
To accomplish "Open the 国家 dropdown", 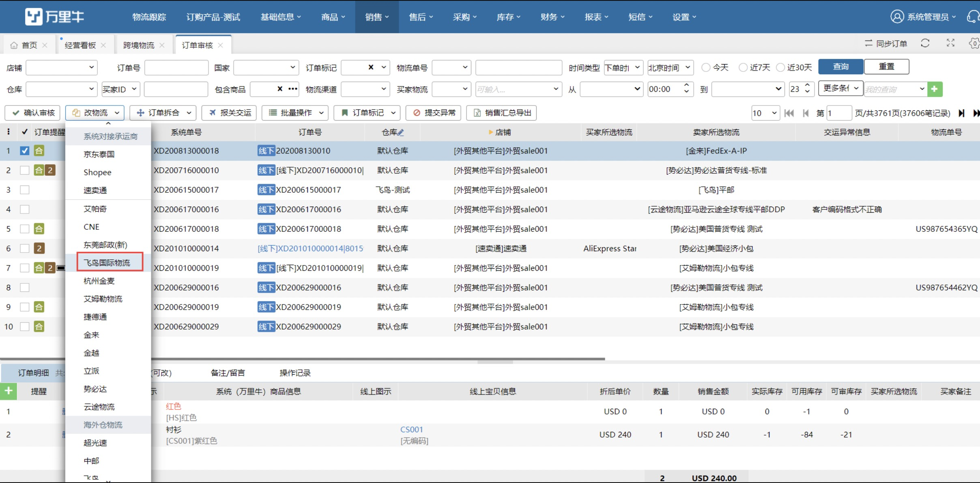I will click(266, 67).
